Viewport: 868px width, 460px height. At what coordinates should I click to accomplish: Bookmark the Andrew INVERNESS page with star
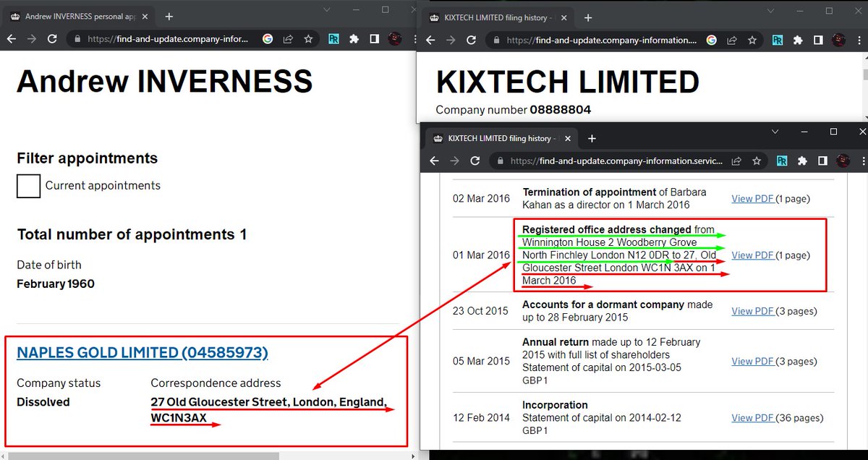click(x=308, y=40)
